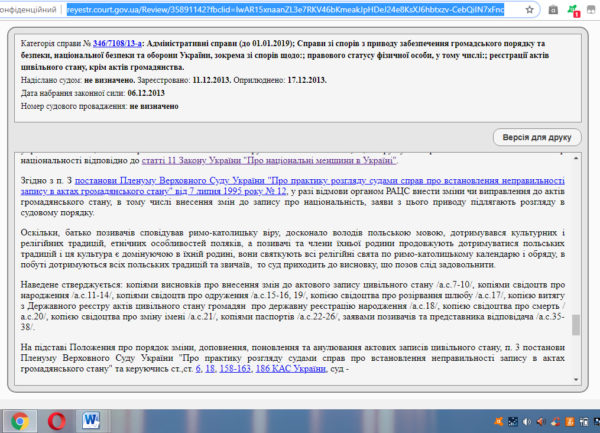Select the highlighted URL in the address bar
Image resolution: width=600 pixels, height=433 pixels.
click(285, 10)
